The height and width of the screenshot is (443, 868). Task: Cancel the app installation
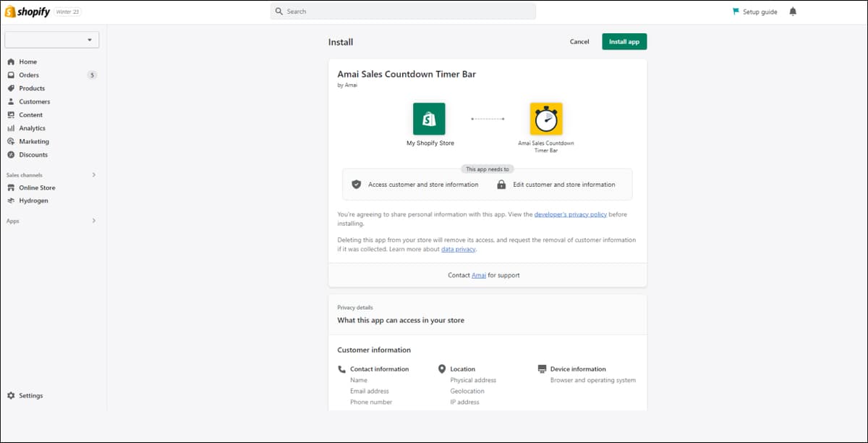pos(579,42)
